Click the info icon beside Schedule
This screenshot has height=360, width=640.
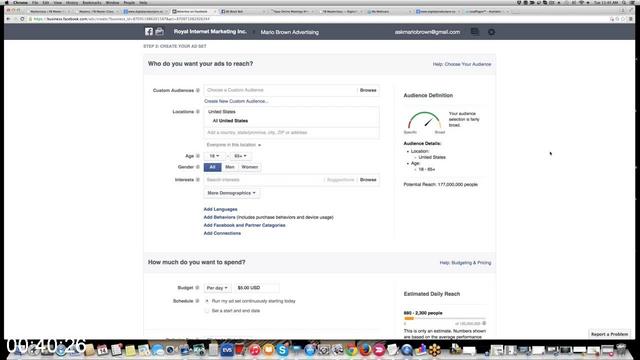(x=197, y=301)
